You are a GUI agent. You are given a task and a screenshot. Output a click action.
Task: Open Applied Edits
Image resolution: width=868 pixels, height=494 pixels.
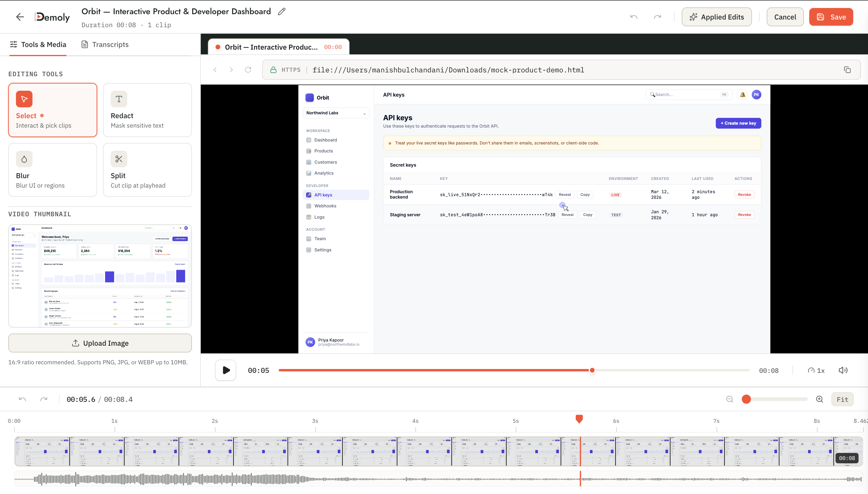tap(717, 17)
